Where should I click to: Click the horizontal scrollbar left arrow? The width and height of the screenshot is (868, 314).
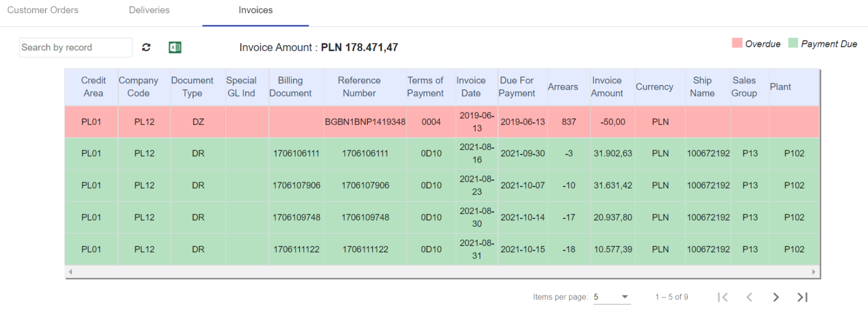(70, 271)
